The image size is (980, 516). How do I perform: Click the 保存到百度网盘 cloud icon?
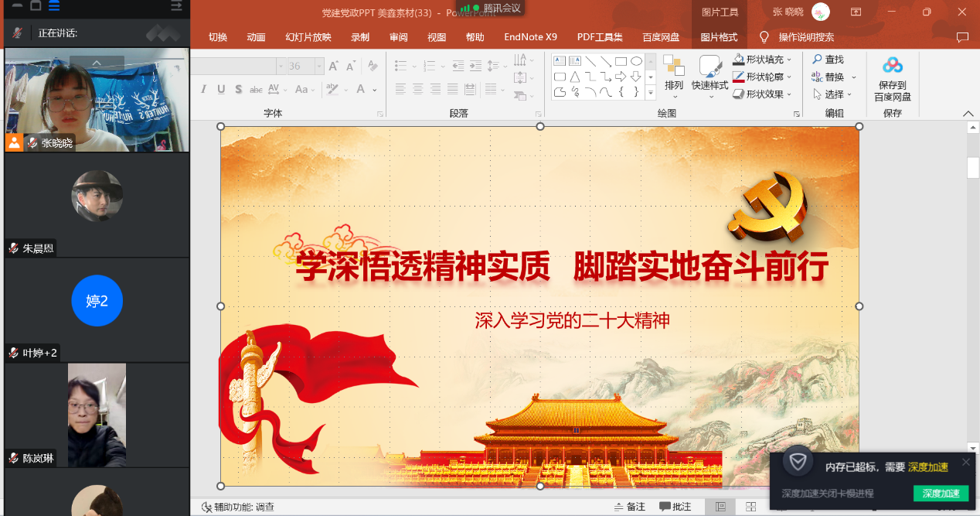tap(893, 66)
